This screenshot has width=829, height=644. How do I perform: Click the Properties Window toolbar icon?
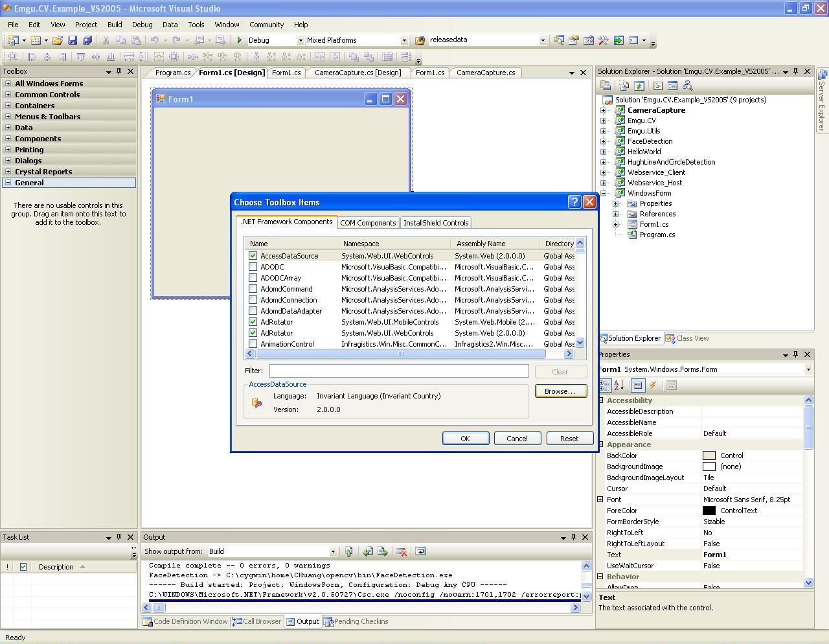point(573,40)
